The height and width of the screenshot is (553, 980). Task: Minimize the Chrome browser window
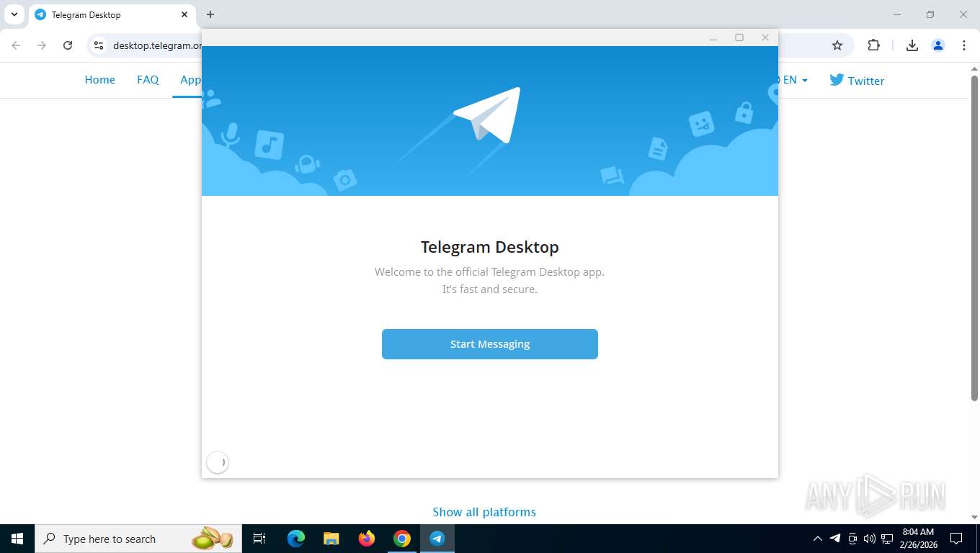897,14
